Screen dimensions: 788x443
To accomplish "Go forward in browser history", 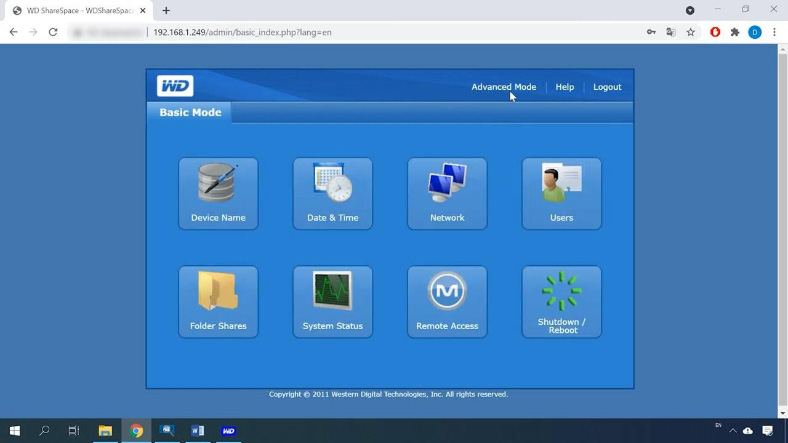I will click(x=33, y=32).
